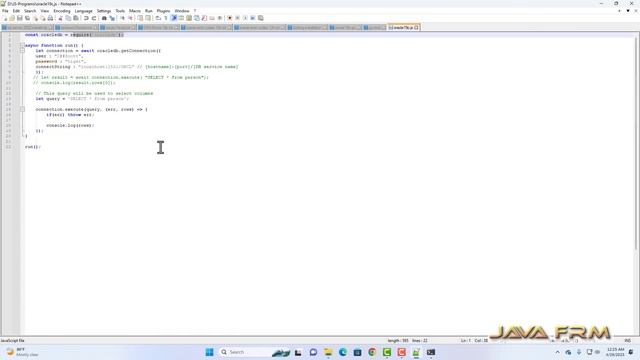The width and height of the screenshot is (640, 360).
Task: Redo the edit using the Redo icon
Action: pyautogui.click(x=93, y=18)
